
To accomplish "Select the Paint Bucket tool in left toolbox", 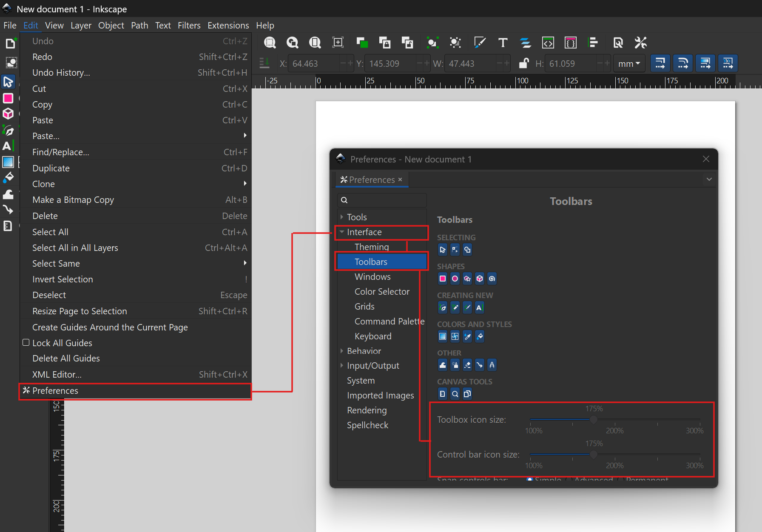I will pos(8,177).
